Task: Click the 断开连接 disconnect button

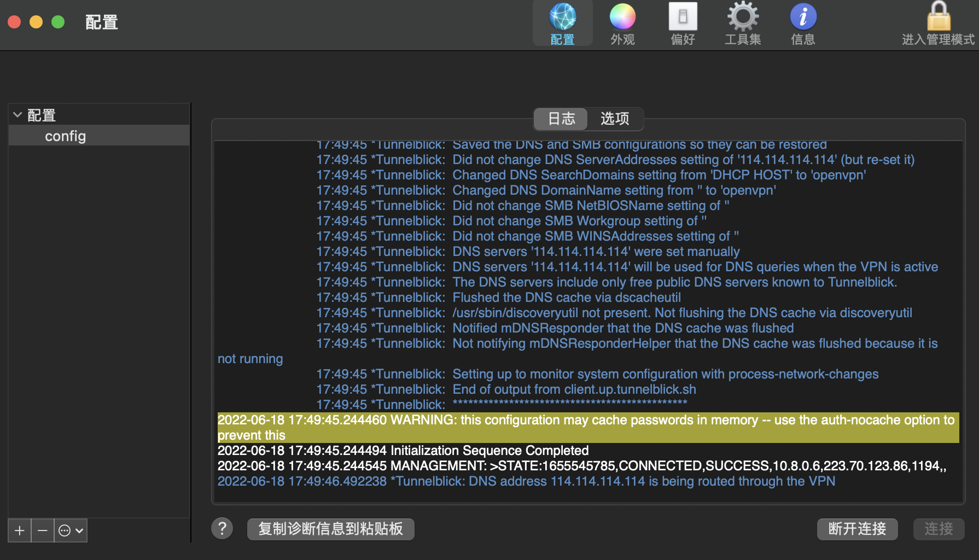Action: coord(857,529)
